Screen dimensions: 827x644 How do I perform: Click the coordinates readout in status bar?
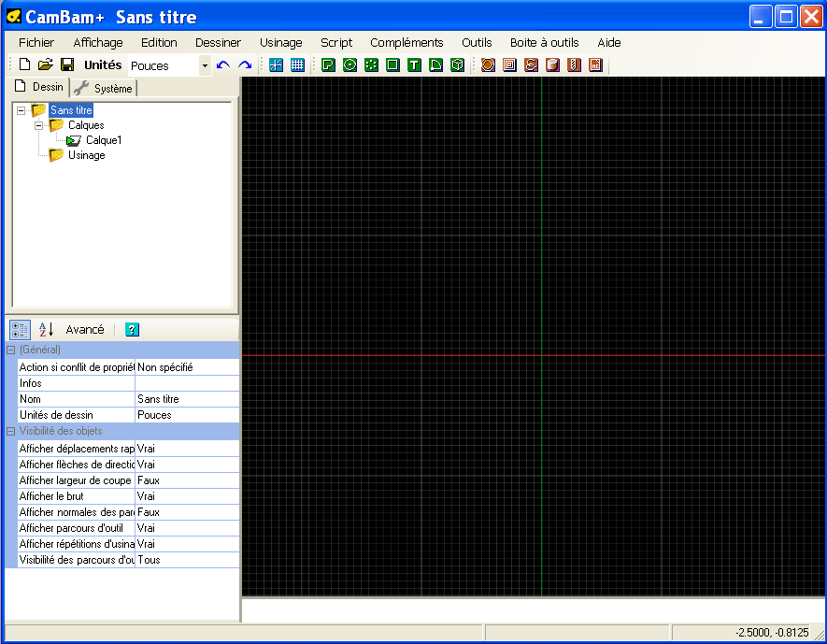click(772, 633)
